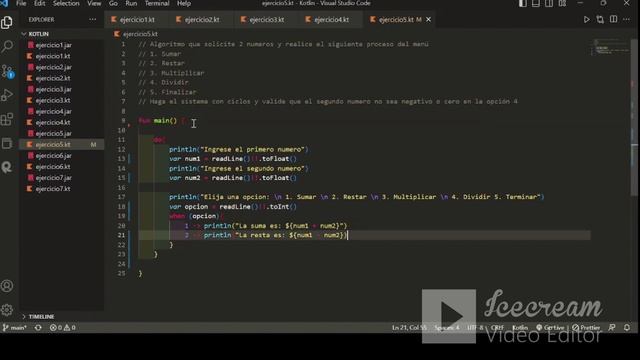Open the Help menu

coord(184,3)
